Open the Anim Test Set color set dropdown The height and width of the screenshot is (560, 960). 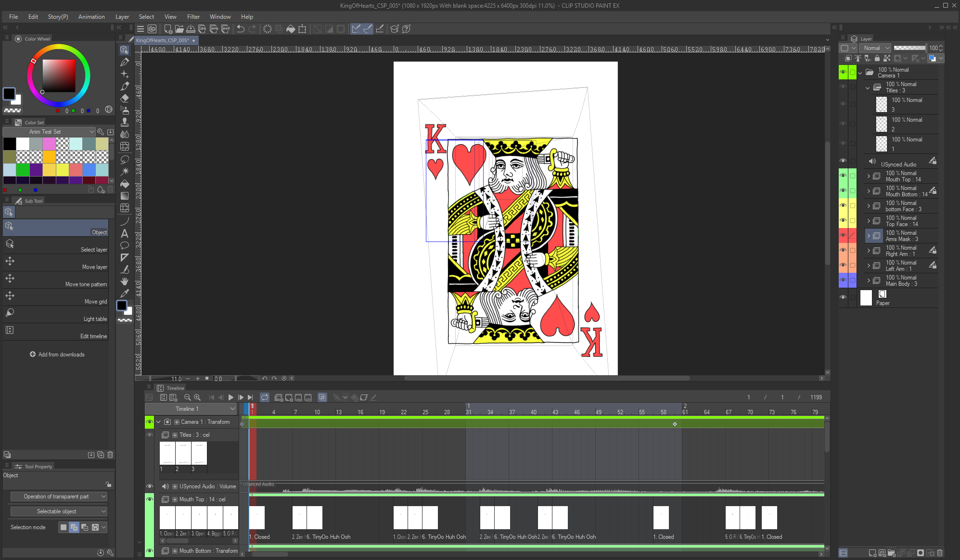[92, 131]
